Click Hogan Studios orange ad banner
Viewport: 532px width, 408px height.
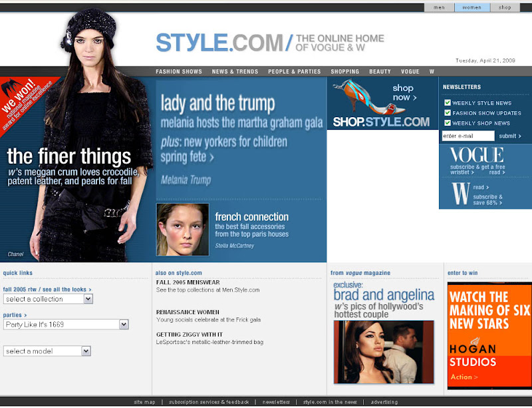click(x=489, y=335)
